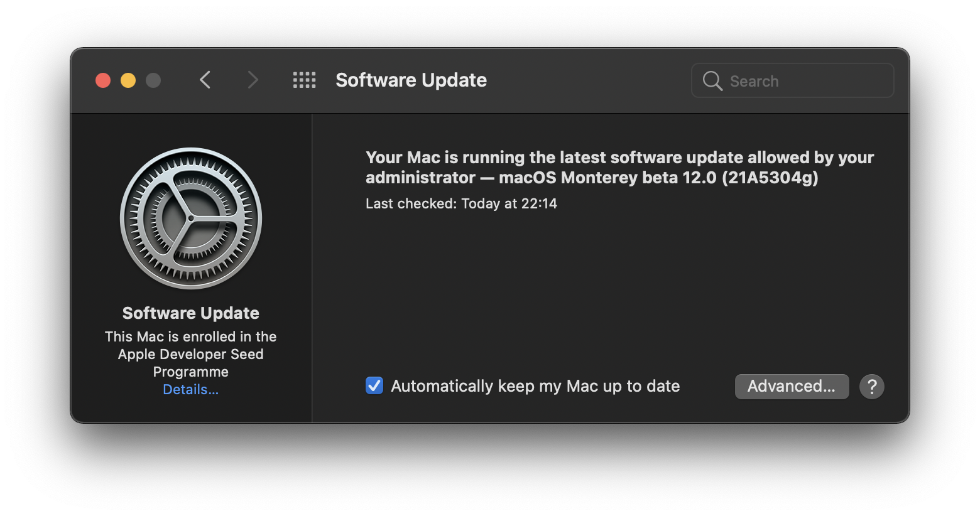Select the 'Software Update' label below gear

tap(191, 313)
